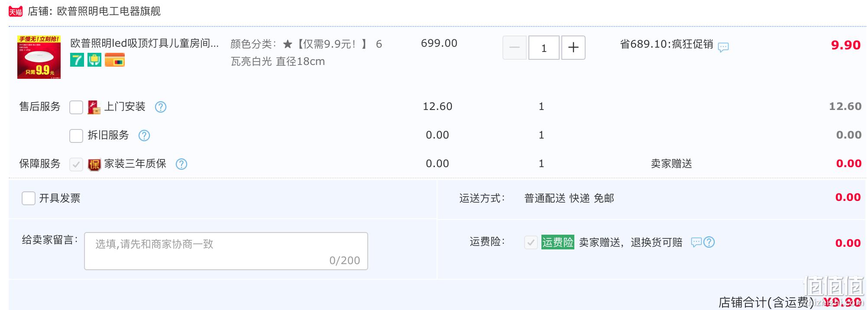
Task: Click promotion comment icon after 疯狂促销
Action: [x=723, y=47]
